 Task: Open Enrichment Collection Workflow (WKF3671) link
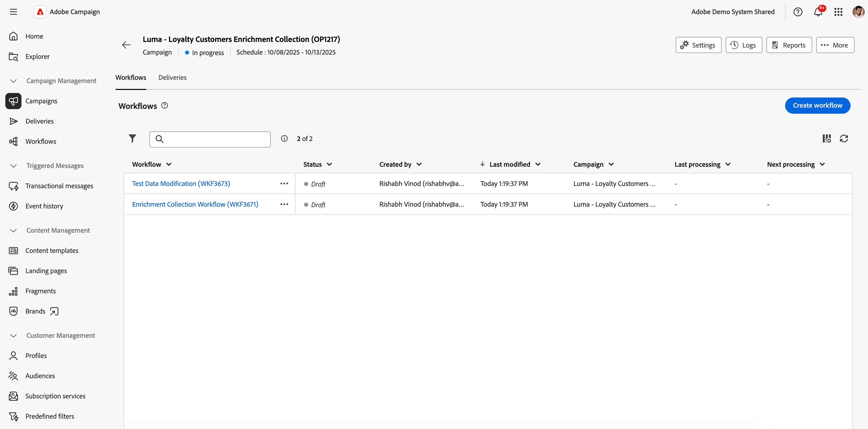tap(195, 204)
